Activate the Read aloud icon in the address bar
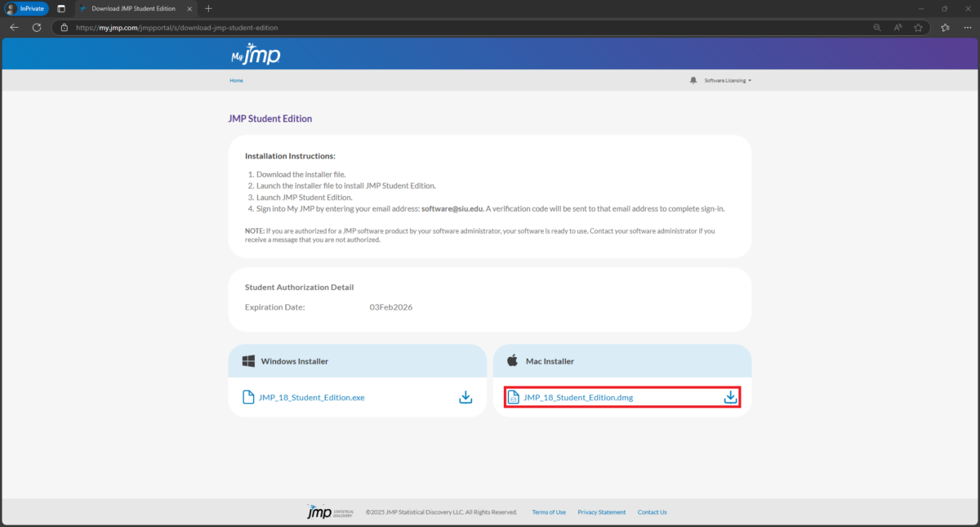 (897, 27)
